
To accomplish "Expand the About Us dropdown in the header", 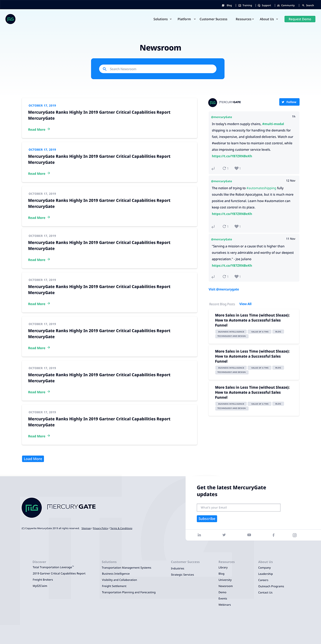I will tap(269, 19).
